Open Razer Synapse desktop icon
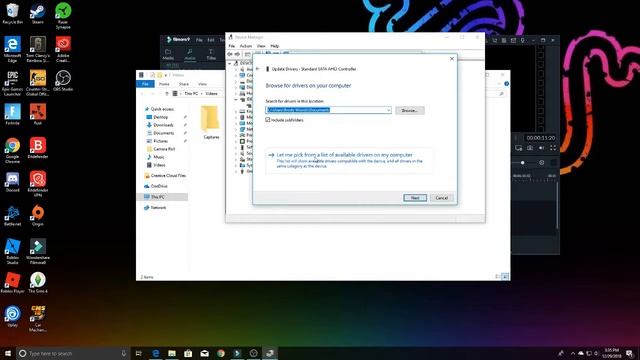 [x=63, y=16]
